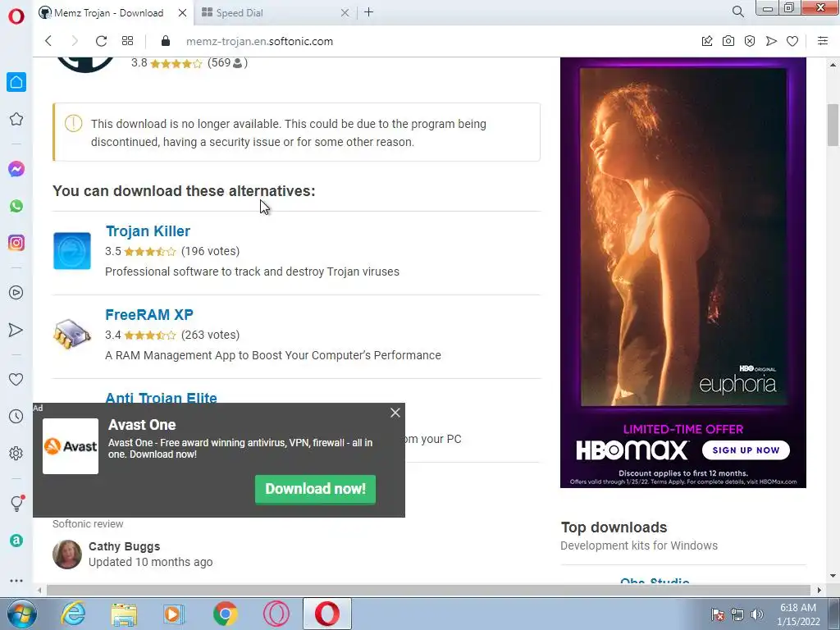Open WhatsApp in the Opera sidebar
This screenshot has width=840, height=630.
[x=16, y=206]
